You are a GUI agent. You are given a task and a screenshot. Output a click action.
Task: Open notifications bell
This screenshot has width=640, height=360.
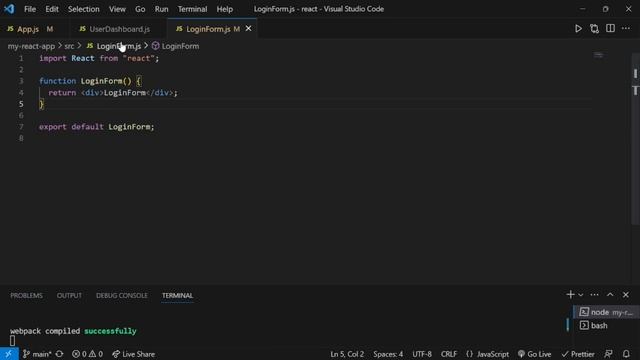(x=626, y=354)
